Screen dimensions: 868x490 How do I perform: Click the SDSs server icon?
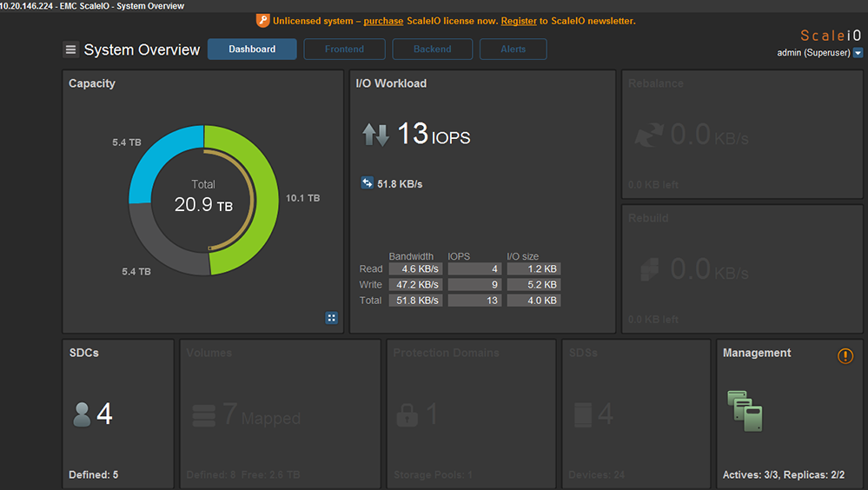click(583, 414)
